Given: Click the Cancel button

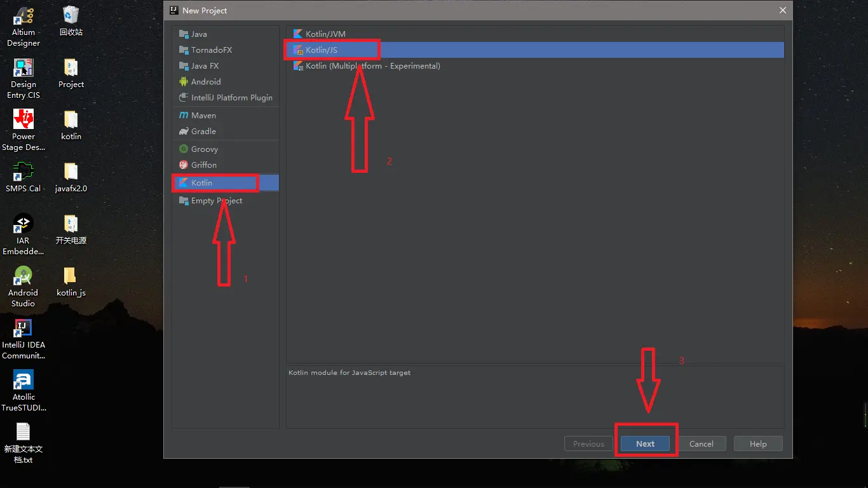Looking at the screenshot, I should pos(702,444).
